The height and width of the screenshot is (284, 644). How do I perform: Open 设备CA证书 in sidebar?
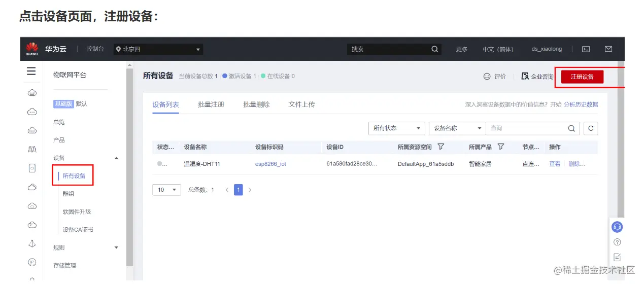(x=78, y=230)
